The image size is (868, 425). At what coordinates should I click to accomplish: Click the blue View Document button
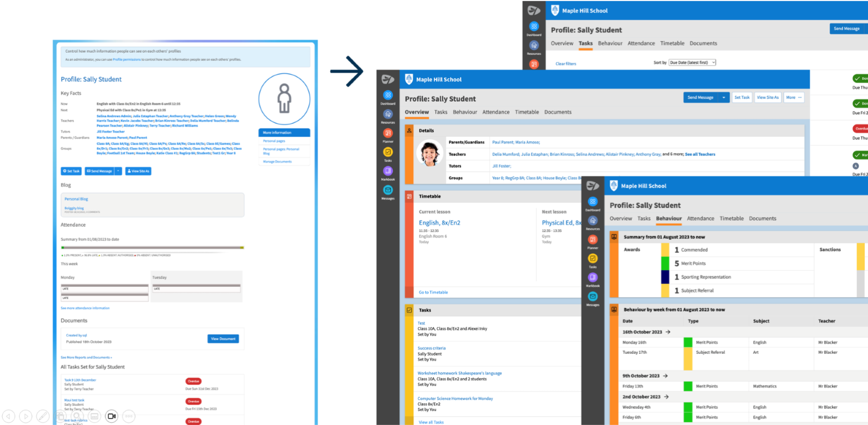tap(223, 339)
